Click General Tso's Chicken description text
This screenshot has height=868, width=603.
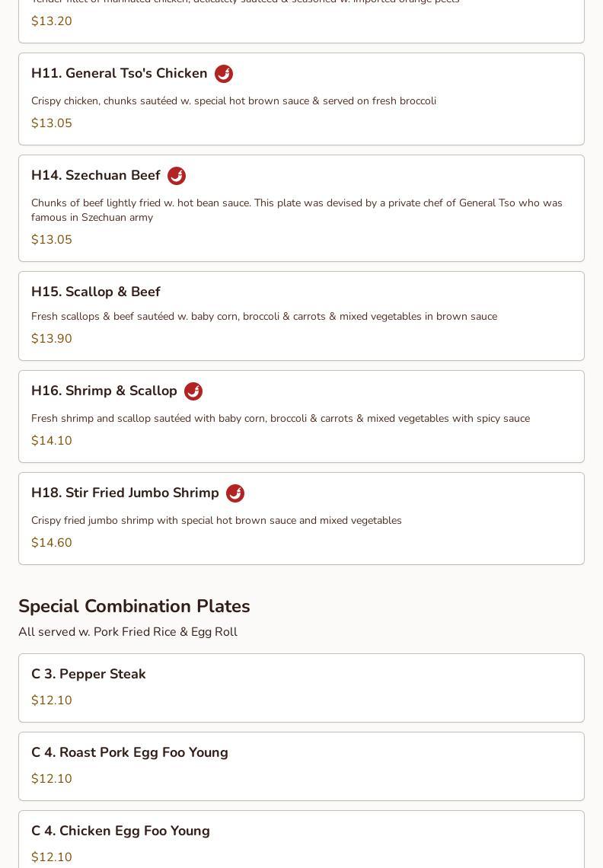point(234,101)
